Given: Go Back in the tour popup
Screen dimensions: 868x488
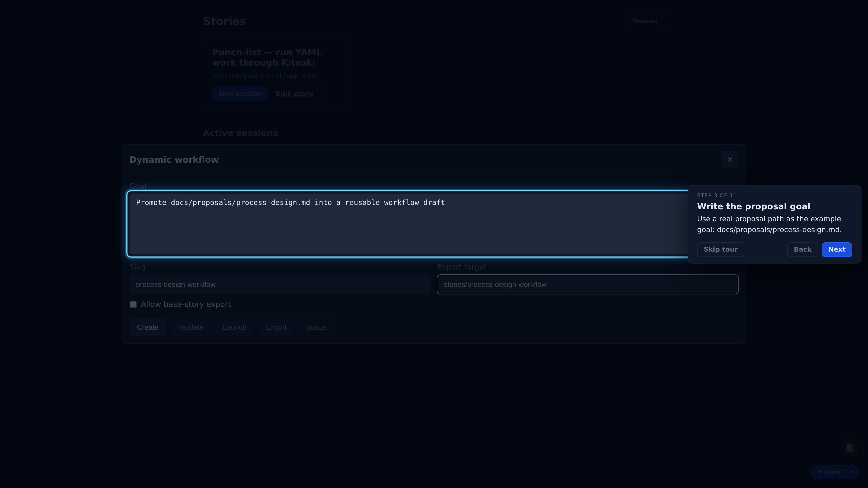Looking at the screenshot, I should (802, 249).
